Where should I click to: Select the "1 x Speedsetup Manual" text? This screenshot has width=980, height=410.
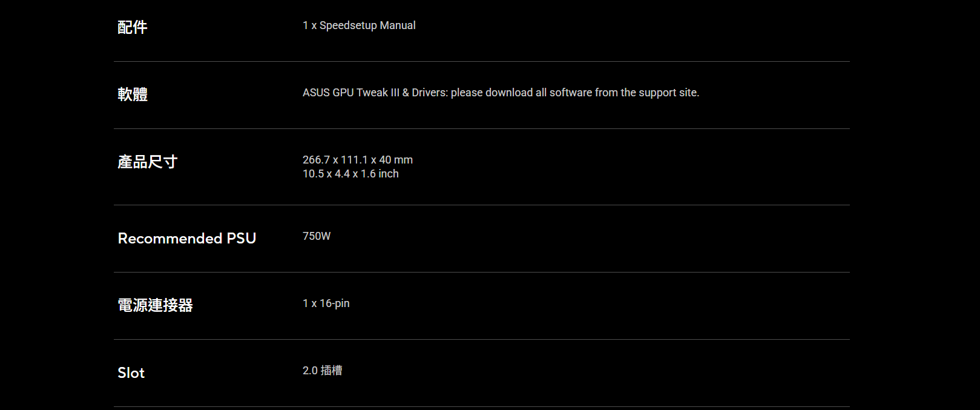359,25
